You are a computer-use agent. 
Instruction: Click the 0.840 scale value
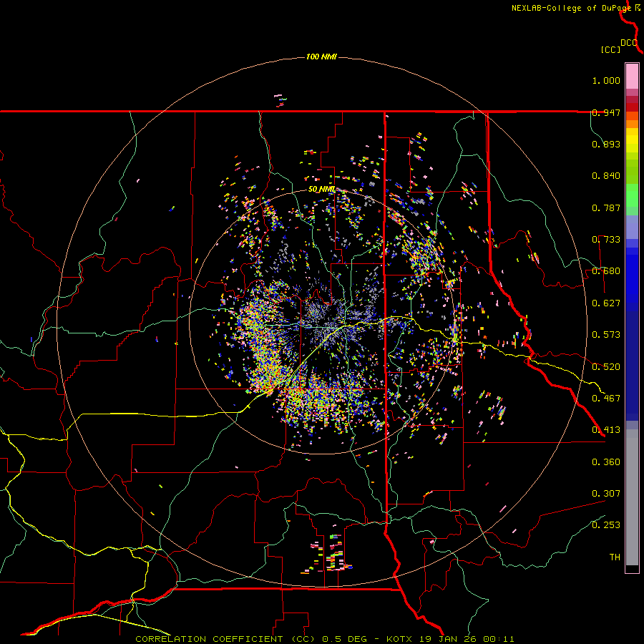point(606,176)
